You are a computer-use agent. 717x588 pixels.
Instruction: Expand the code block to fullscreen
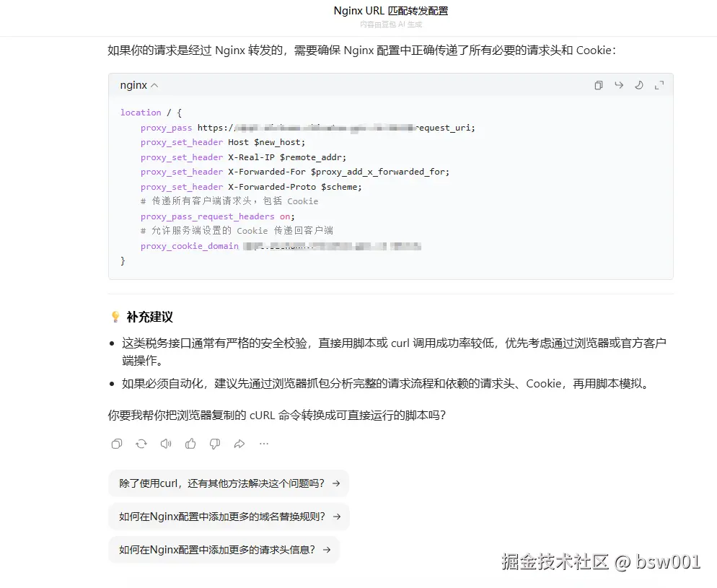tap(659, 85)
